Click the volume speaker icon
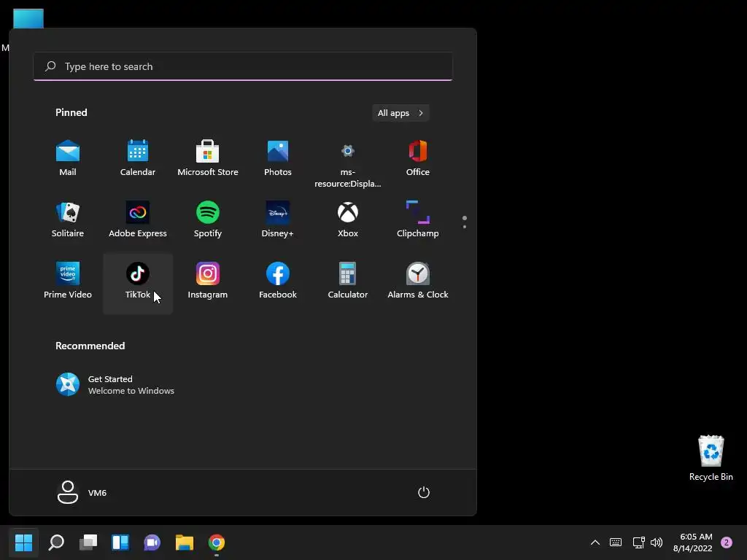747x560 pixels. [x=657, y=542]
